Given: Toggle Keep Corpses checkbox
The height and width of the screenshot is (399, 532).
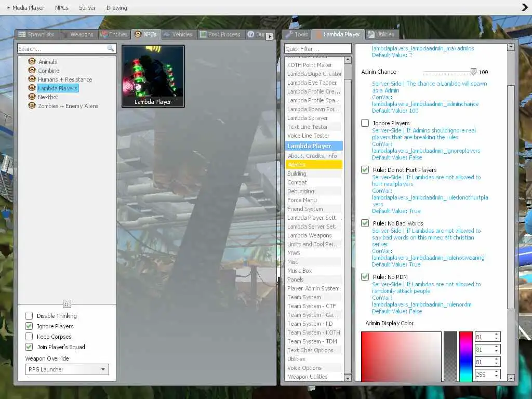Looking at the screenshot, I should pyautogui.click(x=29, y=337).
